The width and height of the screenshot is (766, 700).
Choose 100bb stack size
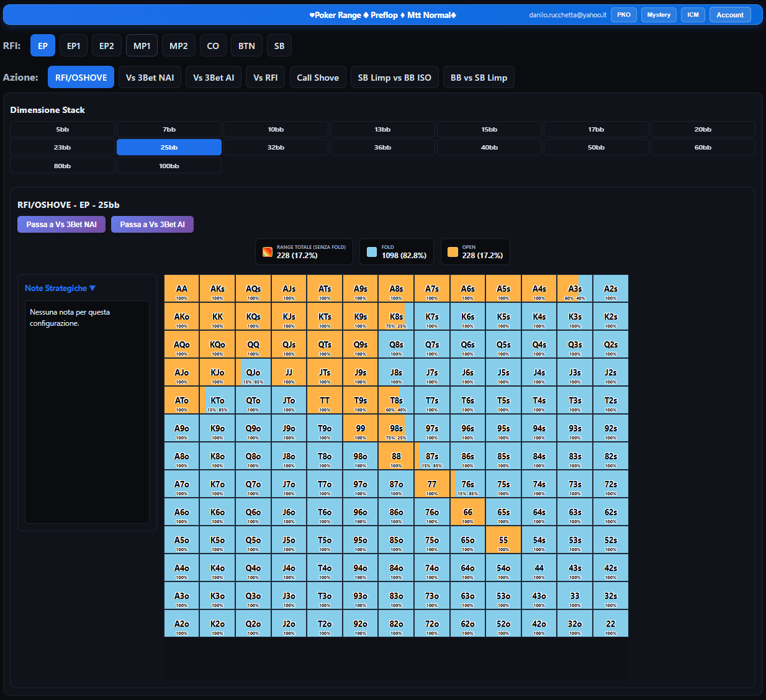(169, 166)
